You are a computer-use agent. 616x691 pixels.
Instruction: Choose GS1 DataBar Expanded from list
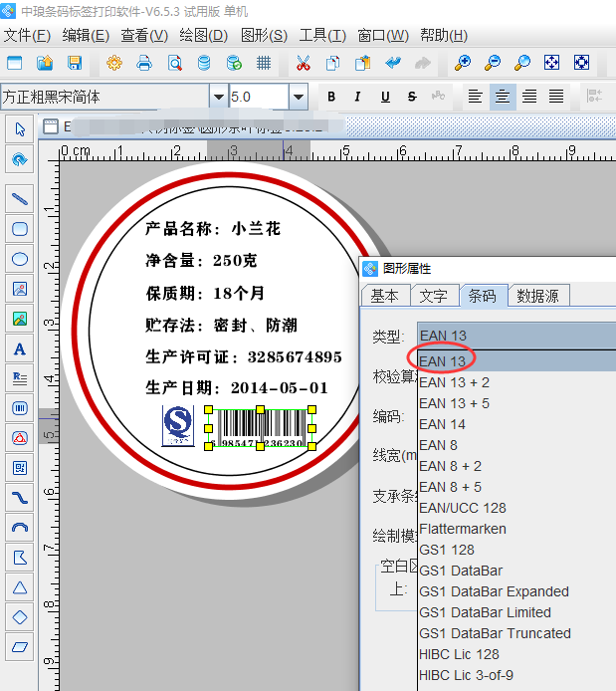[494, 591]
